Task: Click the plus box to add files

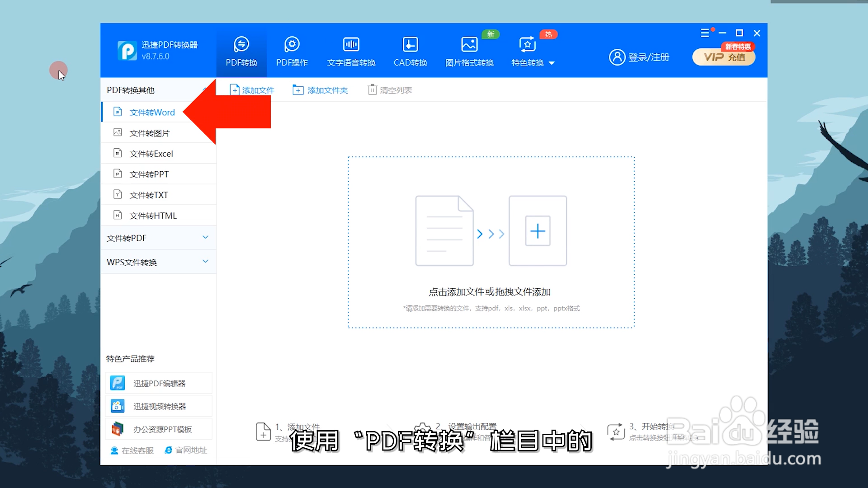Action: 538,231
